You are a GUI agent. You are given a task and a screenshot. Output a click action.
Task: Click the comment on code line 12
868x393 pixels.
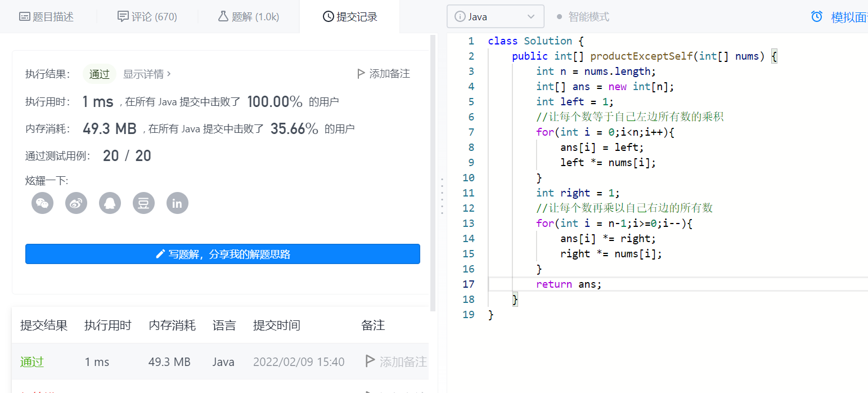click(x=624, y=208)
